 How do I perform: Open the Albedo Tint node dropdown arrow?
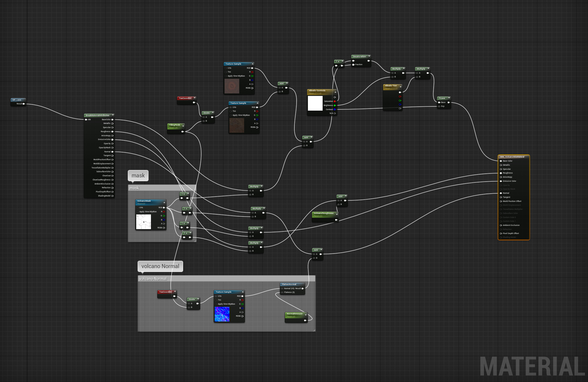(x=401, y=87)
